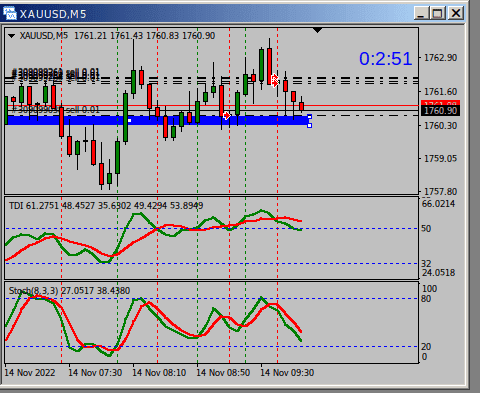Click the 14 Nov 07:30 time label
480x393 pixels.
click(95, 373)
